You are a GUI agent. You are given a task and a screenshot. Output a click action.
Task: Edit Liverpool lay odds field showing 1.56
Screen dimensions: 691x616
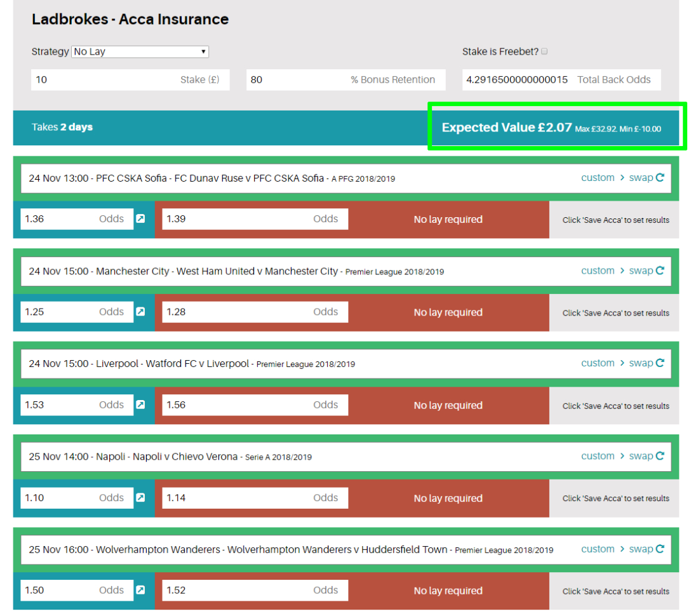[235, 405]
